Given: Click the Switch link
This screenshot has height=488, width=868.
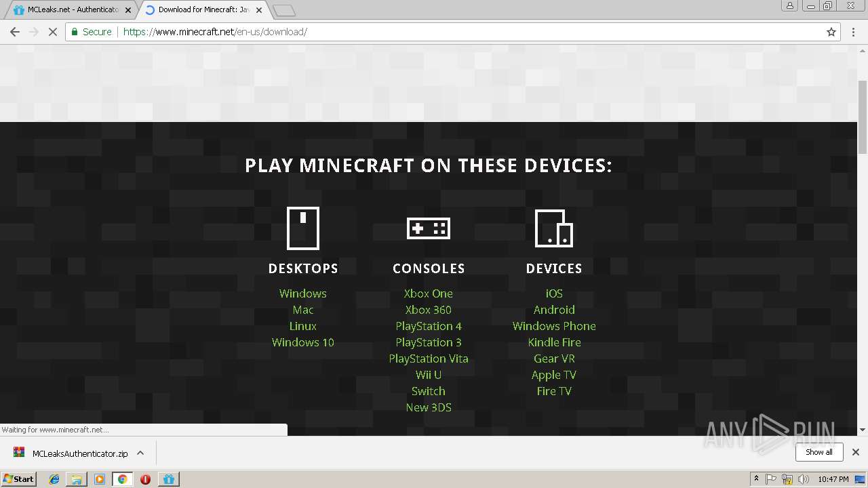Looking at the screenshot, I should click(429, 391).
